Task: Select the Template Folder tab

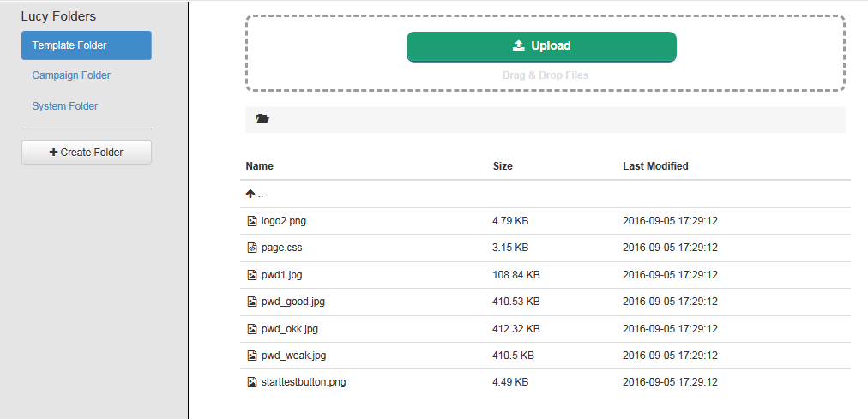Action: (x=87, y=45)
